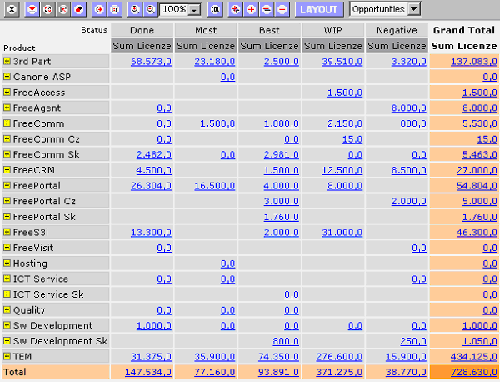Screen dimensions: 500x382
Task: Click the red plus icon in toolbar
Action: tap(251, 9)
